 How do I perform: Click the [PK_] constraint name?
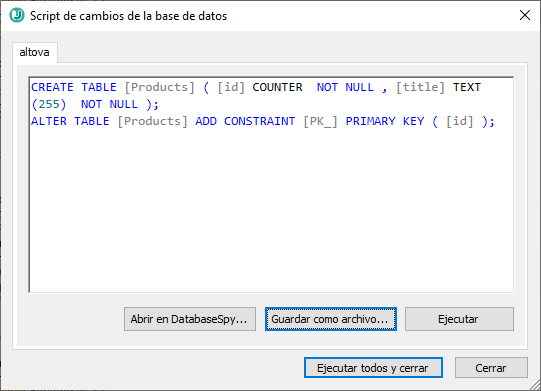point(320,121)
